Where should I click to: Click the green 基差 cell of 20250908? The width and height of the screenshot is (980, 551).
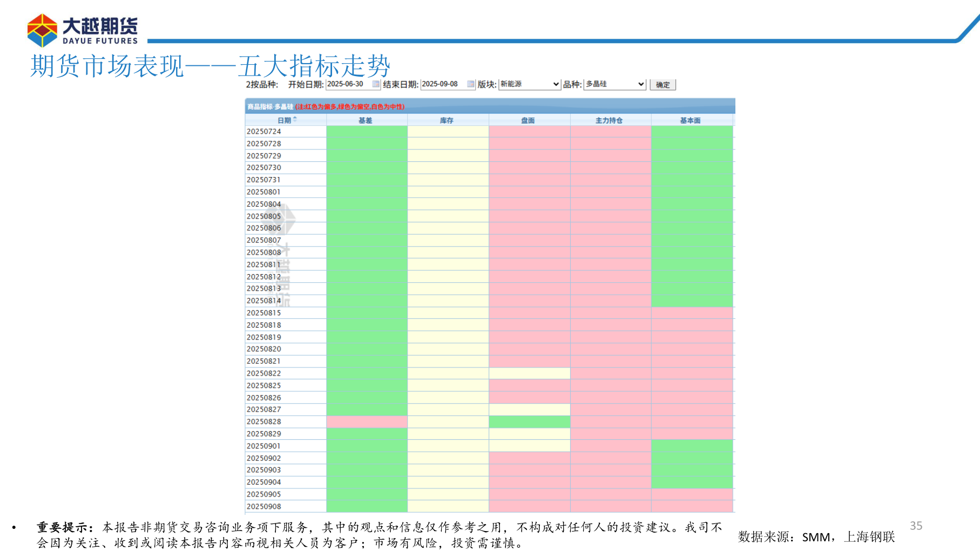pos(366,506)
